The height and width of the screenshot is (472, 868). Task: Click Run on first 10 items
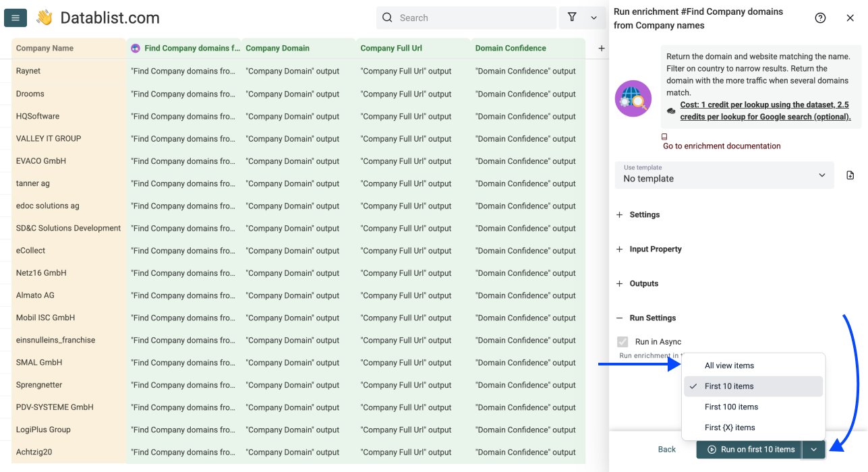pyautogui.click(x=749, y=450)
